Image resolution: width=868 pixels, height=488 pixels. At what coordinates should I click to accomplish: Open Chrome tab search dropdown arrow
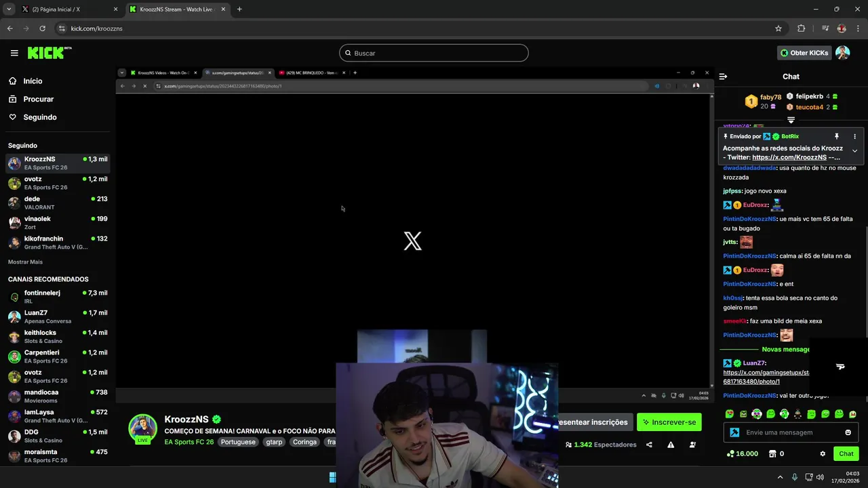click(9, 9)
